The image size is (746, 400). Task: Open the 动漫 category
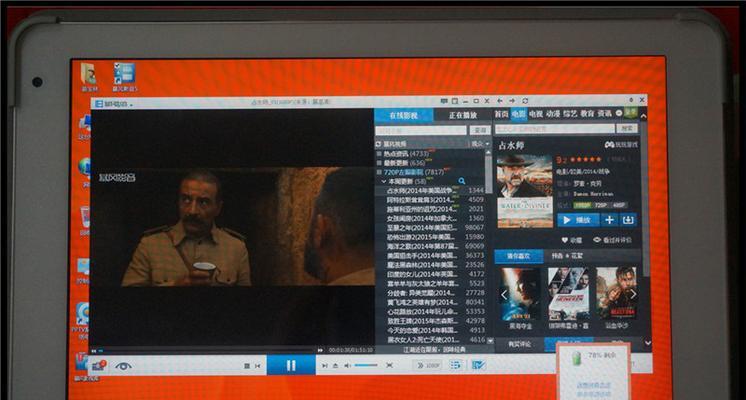pyautogui.click(x=553, y=114)
